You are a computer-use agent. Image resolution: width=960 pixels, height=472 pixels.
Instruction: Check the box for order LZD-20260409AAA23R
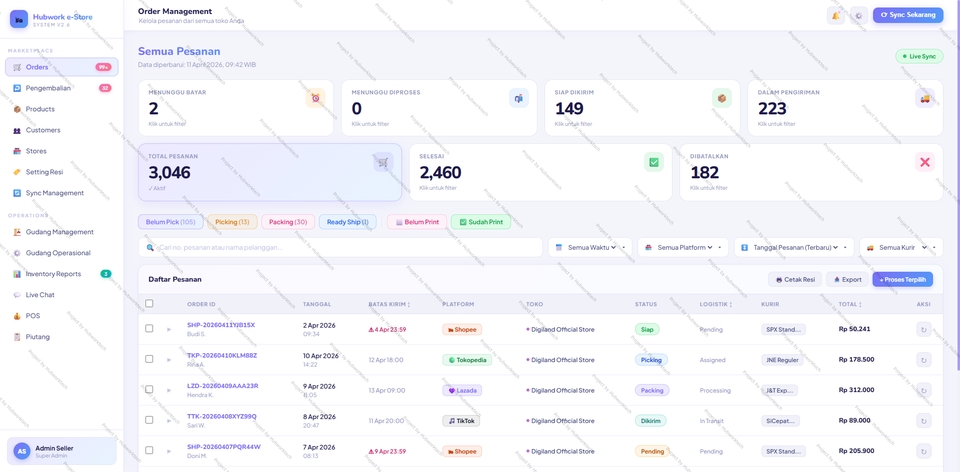[149, 389]
